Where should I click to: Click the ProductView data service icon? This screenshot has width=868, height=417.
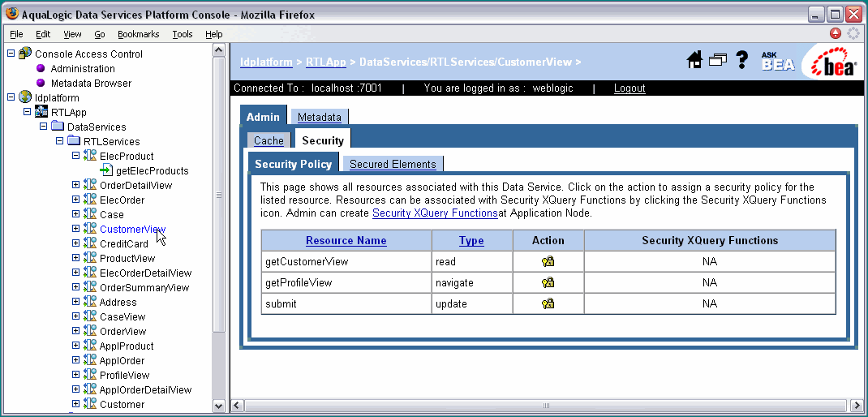[90, 258]
